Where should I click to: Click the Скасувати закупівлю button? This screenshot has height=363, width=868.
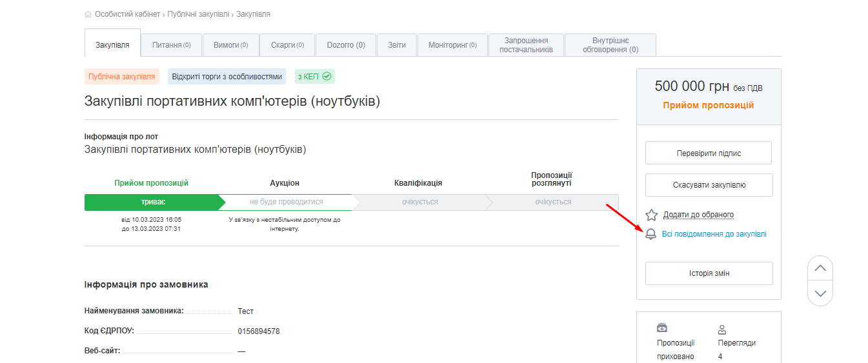[709, 185]
